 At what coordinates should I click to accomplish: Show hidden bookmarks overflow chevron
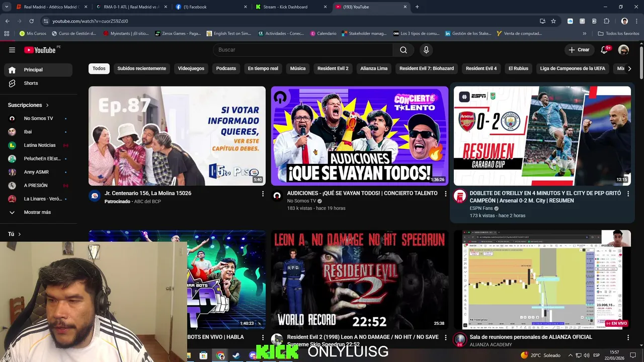(x=585, y=34)
